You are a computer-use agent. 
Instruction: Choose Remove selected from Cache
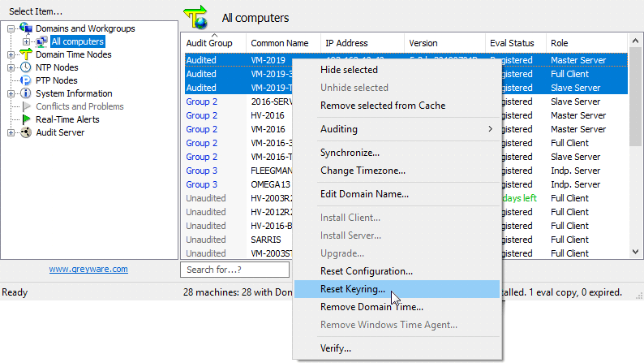click(x=397, y=106)
